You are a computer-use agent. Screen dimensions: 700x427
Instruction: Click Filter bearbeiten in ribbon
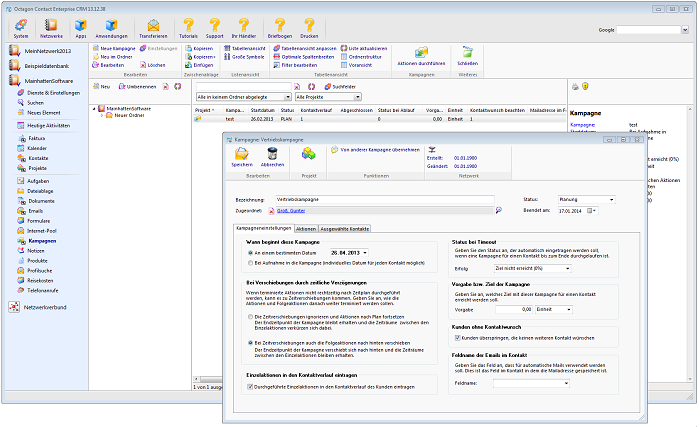[x=295, y=65]
